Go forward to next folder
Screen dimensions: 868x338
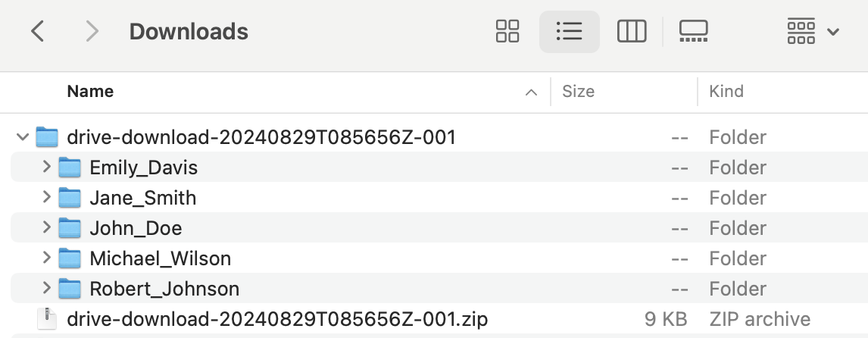click(x=92, y=32)
